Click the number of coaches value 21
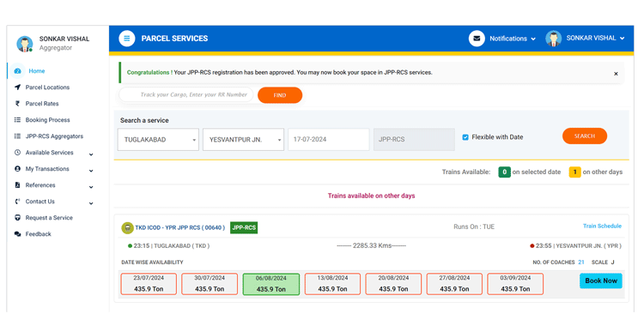This screenshot has width=644, height=320. [581, 263]
